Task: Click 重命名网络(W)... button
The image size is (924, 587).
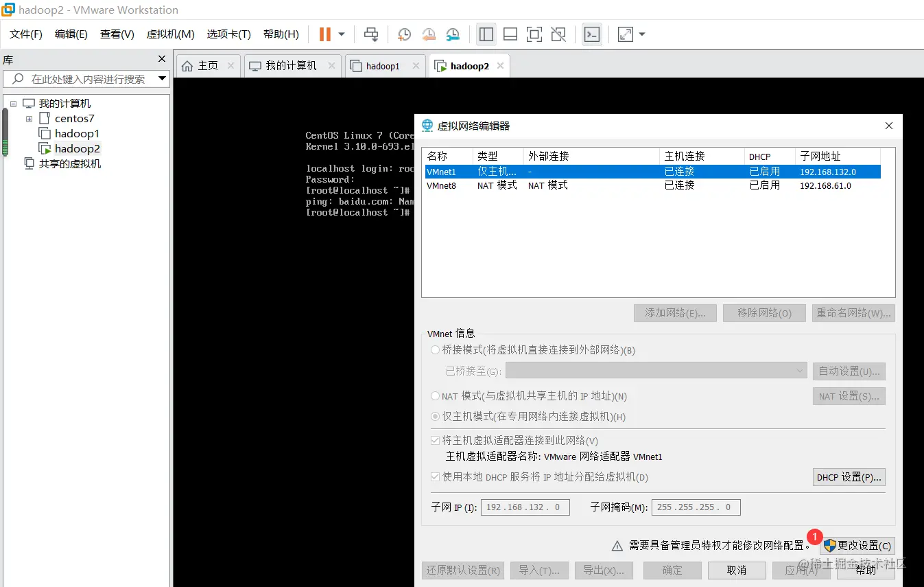Action: 853,313
